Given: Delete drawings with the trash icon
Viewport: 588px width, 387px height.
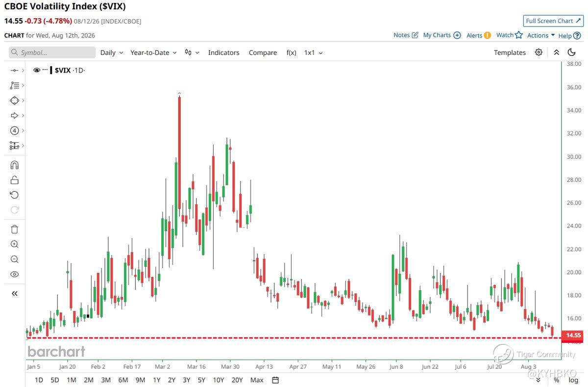Looking at the screenshot, I should [x=14, y=229].
